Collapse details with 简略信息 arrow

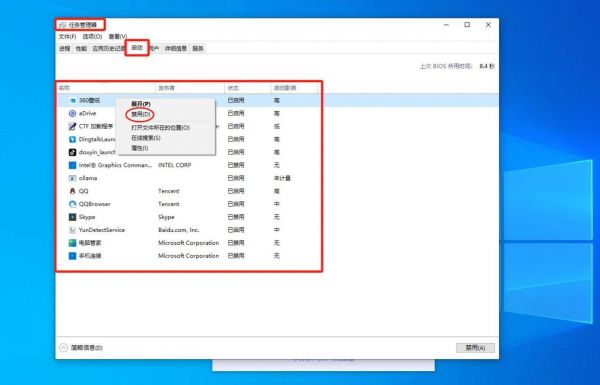[64, 347]
